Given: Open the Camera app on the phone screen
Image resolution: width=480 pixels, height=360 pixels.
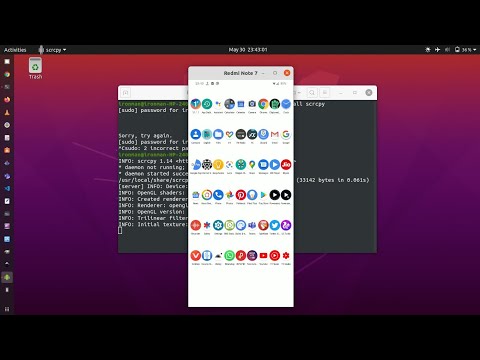Looking at the screenshot, I should click(252, 104).
